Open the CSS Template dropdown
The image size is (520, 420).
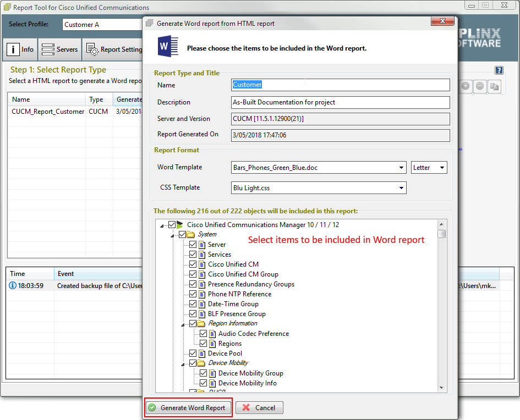tap(401, 188)
